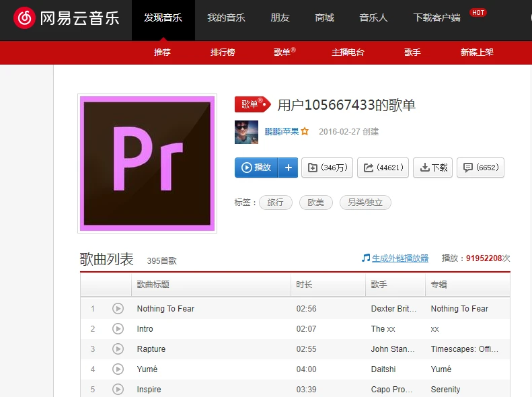This screenshot has width=532, height=397.
Task: Click the playlist title 用户105667433的歌单
Action: click(346, 105)
